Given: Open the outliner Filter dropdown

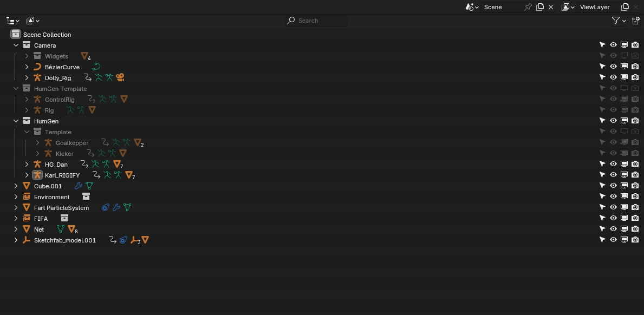Looking at the screenshot, I should click(x=619, y=21).
